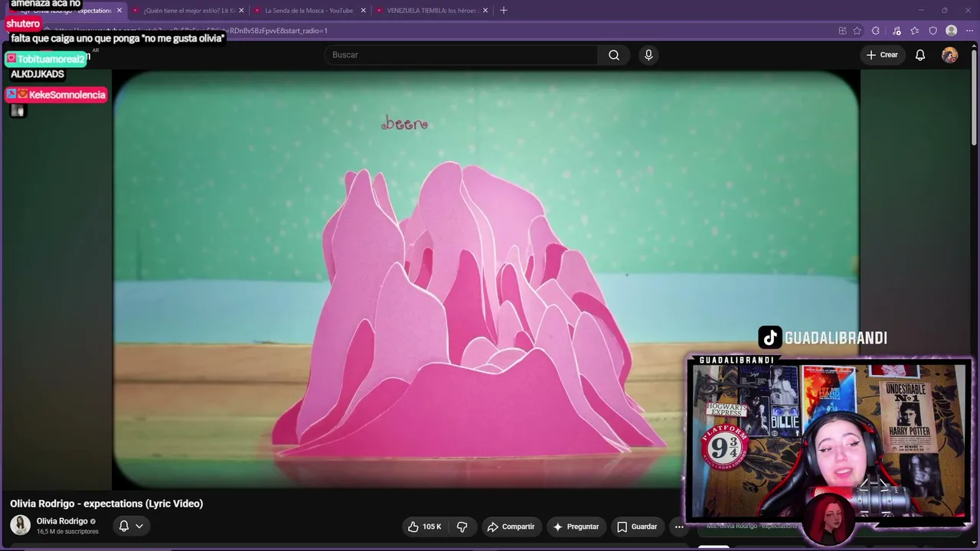Click the 16,5 M de suscriptores text
980x551 pixels.
67,532
